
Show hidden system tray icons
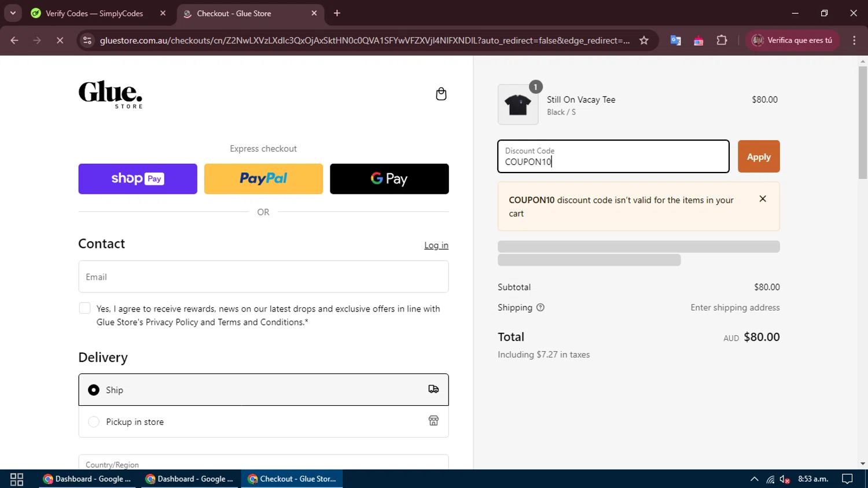coord(754,479)
